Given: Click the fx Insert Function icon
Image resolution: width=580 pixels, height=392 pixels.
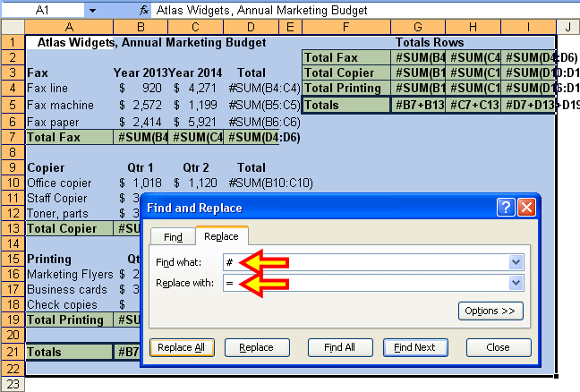Looking at the screenshot, I should [x=144, y=11].
